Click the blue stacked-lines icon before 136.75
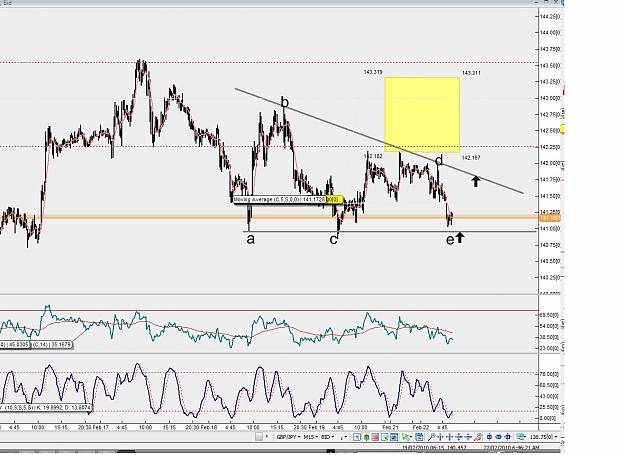The width and height of the screenshot is (625, 455). (x=520, y=437)
